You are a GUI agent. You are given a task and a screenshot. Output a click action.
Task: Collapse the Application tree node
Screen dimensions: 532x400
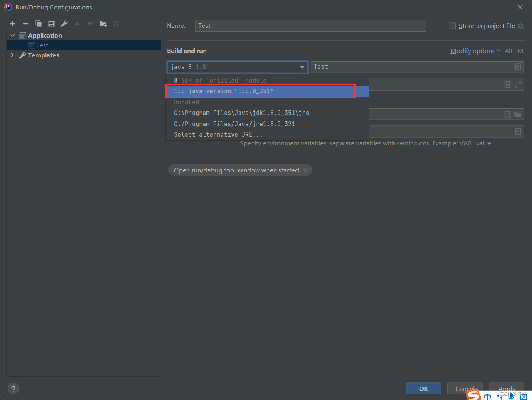[12, 35]
